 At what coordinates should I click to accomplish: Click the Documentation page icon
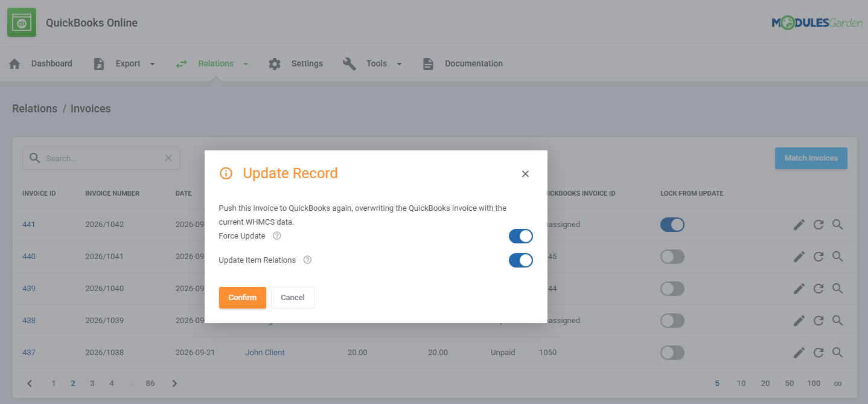(x=428, y=63)
